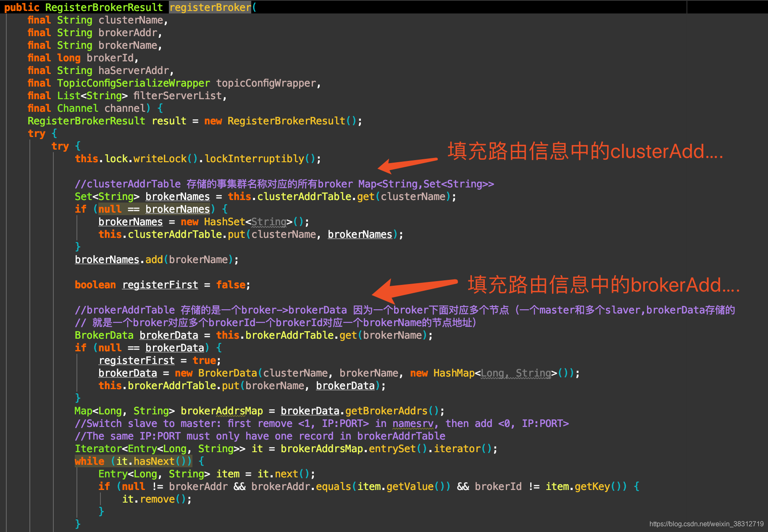Click the registerBroker method name
Screen dimensions: 768x532
point(210,7)
